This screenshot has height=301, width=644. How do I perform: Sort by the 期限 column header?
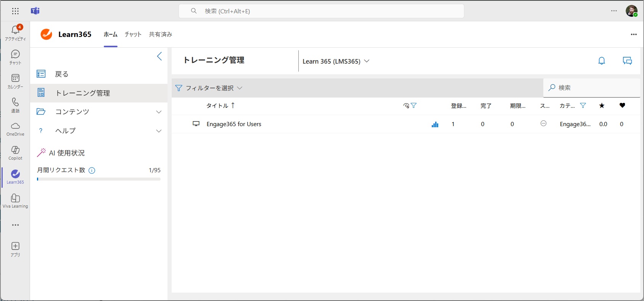click(x=518, y=106)
